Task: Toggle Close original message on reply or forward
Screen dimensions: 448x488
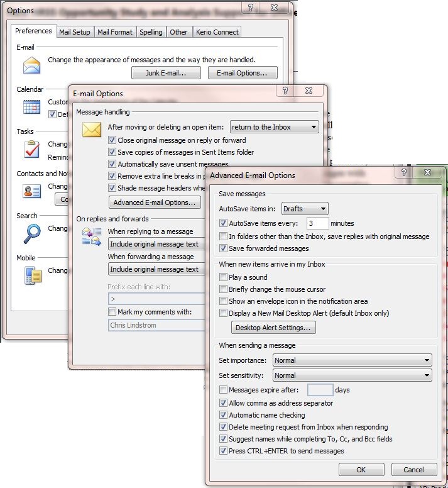Action: [112, 140]
